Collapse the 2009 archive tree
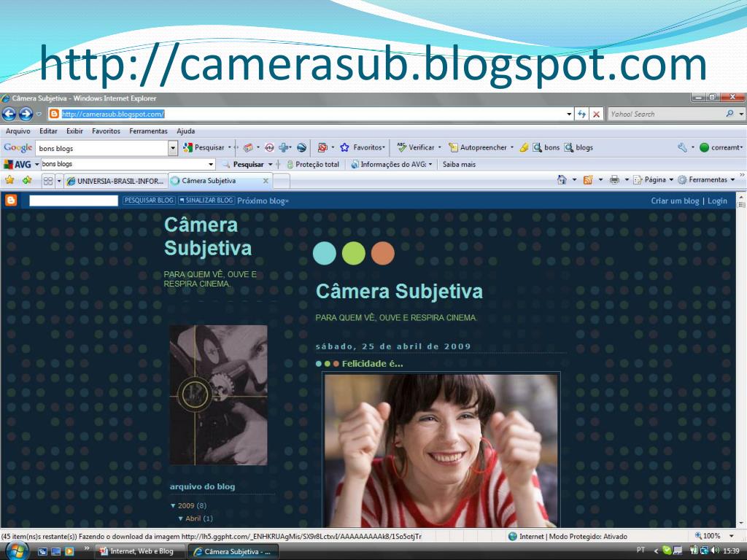This screenshot has width=747, height=560. [173, 506]
